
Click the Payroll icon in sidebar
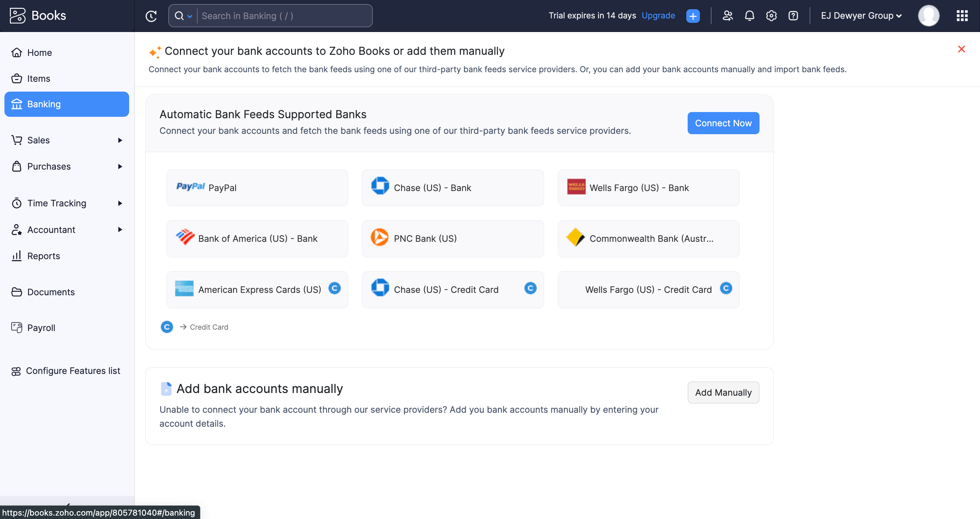pyautogui.click(x=16, y=327)
